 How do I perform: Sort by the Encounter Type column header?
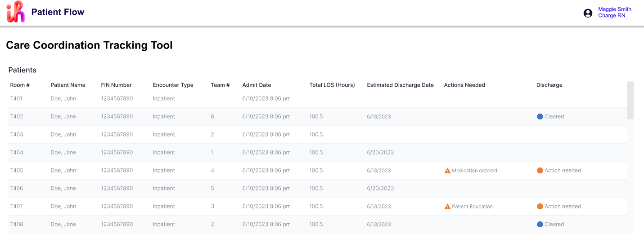point(173,85)
